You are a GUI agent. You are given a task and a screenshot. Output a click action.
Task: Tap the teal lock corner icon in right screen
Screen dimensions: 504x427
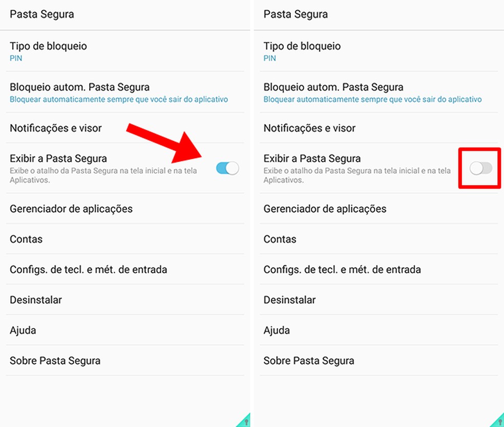click(x=497, y=420)
